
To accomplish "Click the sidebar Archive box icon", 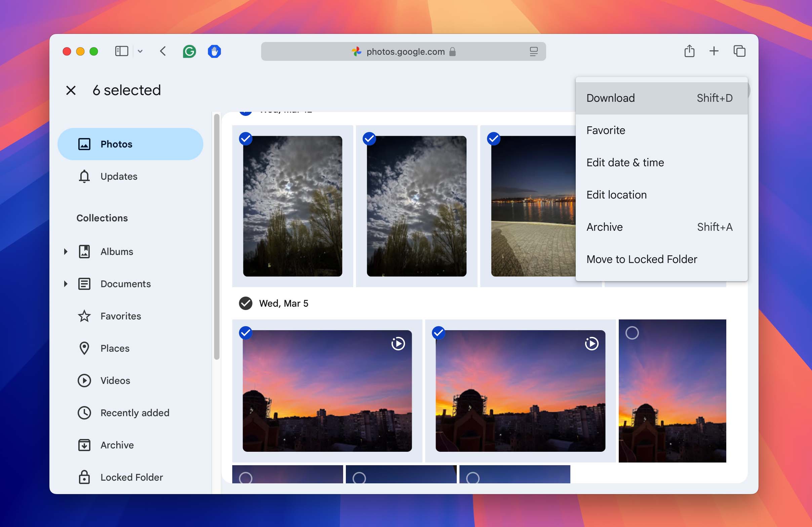I will tap(84, 445).
